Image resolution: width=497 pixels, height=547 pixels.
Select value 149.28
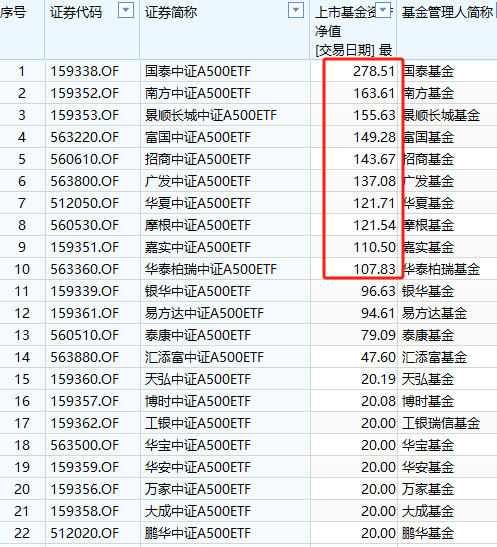(x=374, y=137)
